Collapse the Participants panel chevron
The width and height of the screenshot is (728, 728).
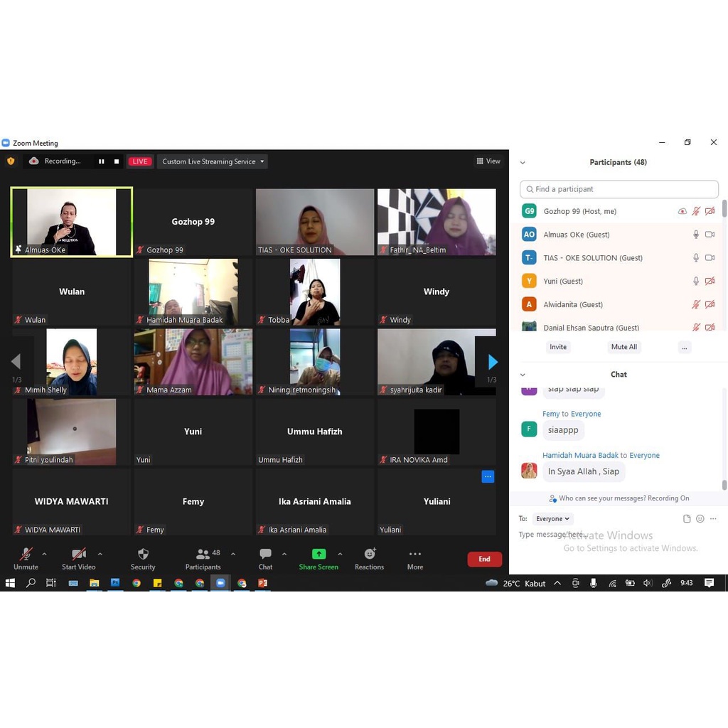coord(523,163)
